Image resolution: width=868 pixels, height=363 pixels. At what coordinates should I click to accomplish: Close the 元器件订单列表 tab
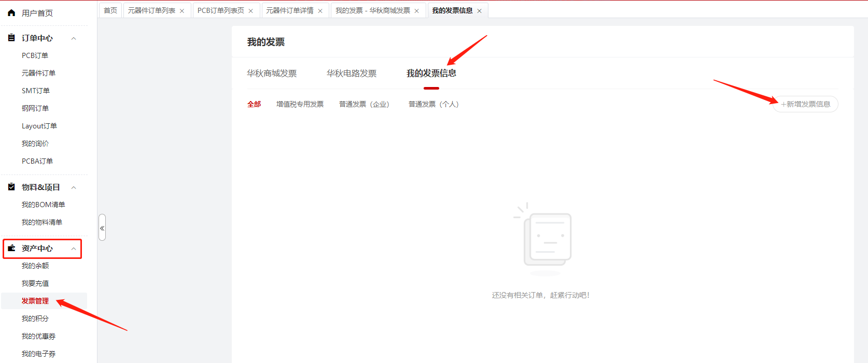point(182,11)
